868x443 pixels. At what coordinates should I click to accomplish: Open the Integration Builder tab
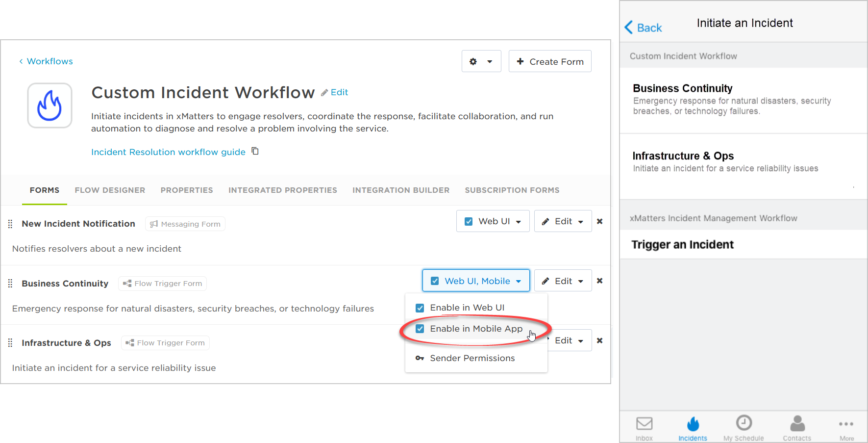401,190
